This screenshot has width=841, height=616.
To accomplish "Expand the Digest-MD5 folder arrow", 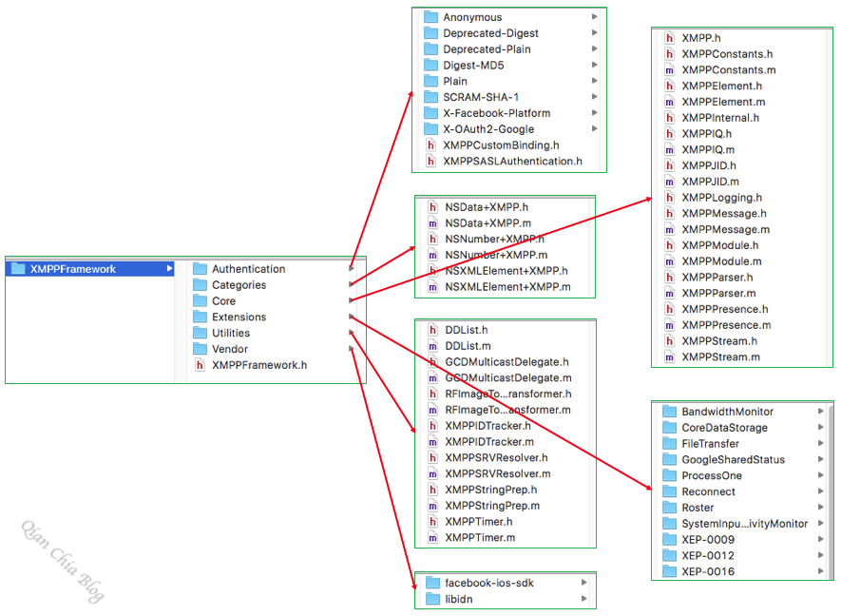I will coord(594,65).
